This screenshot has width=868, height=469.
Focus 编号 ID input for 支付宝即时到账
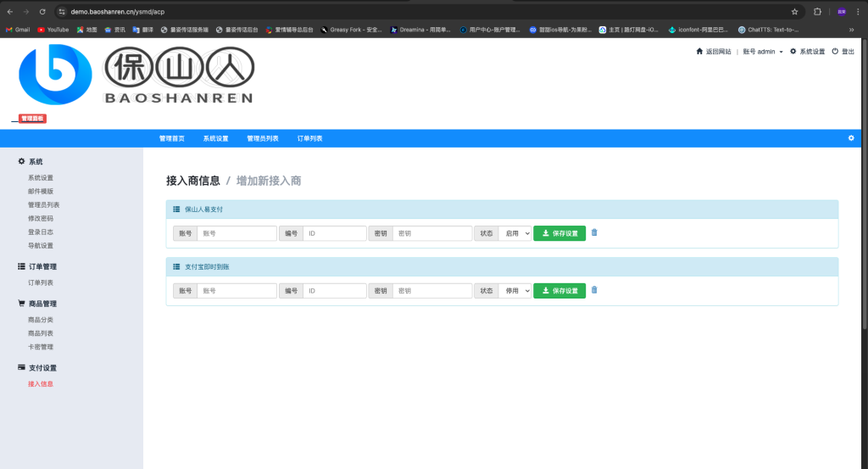pyautogui.click(x=334, y=291)
